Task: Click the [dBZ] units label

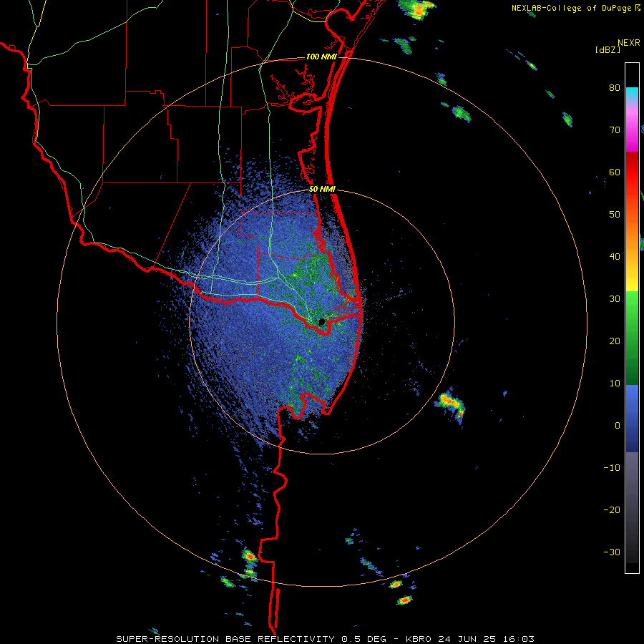Action: pyautogui.click(x=608, y=49)
